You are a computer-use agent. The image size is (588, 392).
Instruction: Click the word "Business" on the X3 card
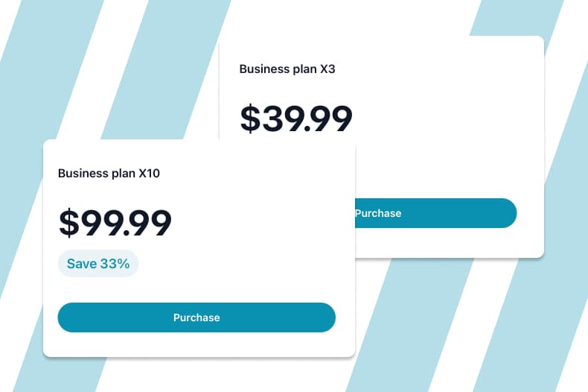[x=263, y=69]
